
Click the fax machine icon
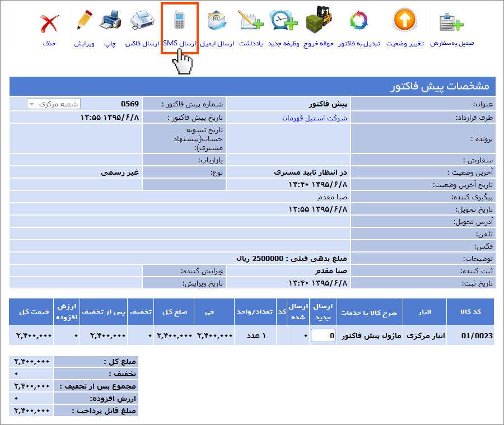[142, 20]
